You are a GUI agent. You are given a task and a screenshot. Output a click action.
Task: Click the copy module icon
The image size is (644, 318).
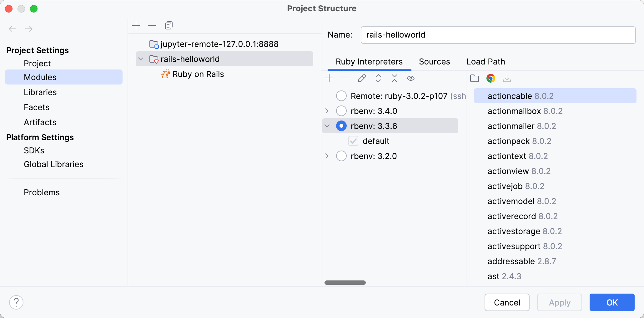169,25
